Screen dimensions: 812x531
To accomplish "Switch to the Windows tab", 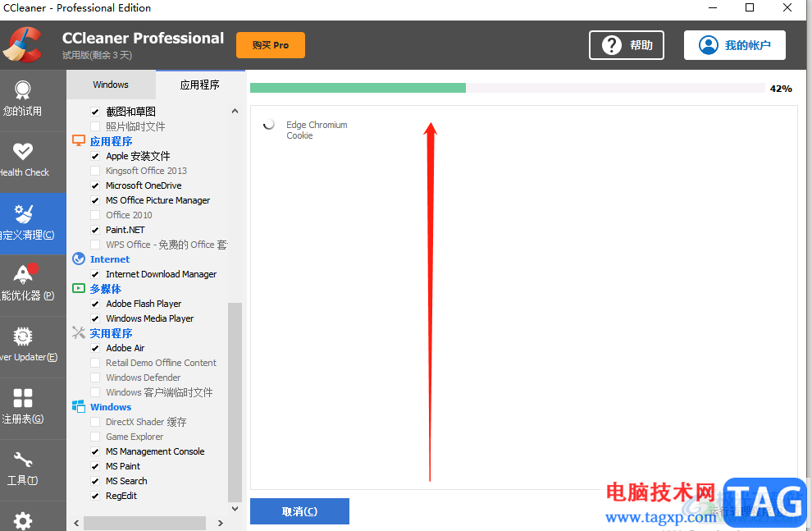I will (111, 85).
